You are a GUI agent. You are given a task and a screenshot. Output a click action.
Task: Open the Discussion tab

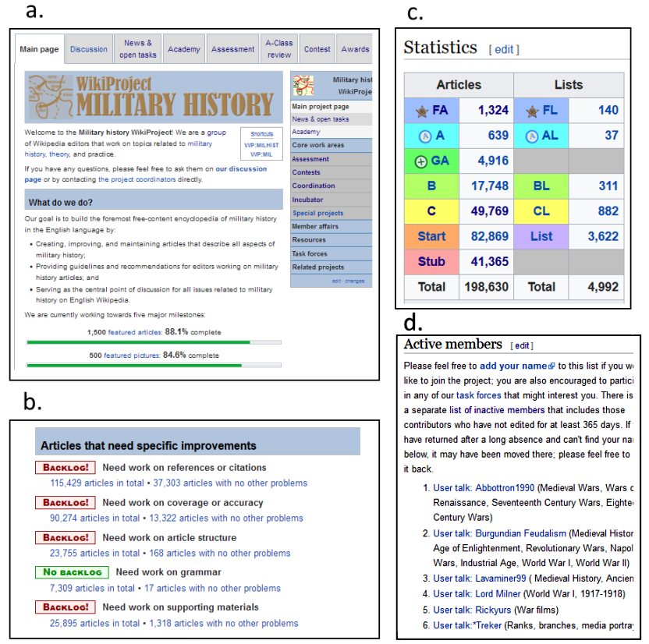click(89, 49)
